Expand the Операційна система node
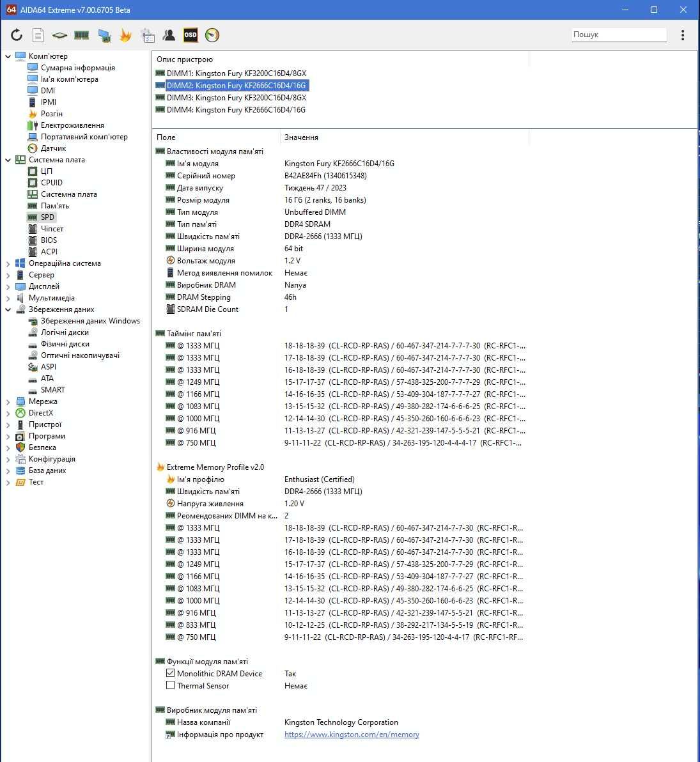Screen dimensions: 700x762 8,263
